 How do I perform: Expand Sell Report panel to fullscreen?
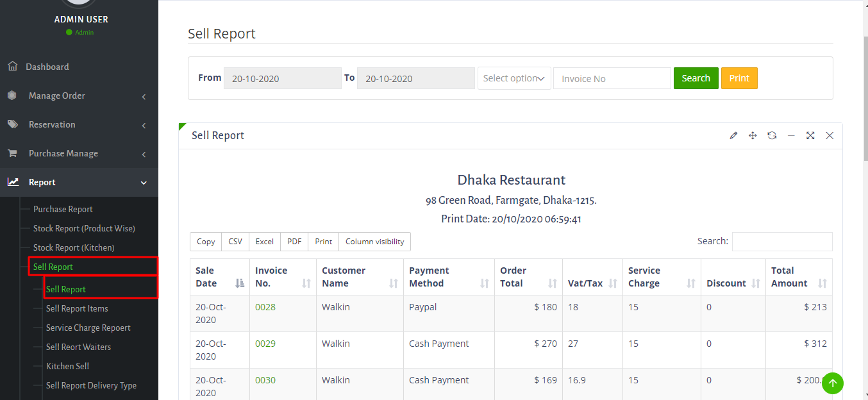point(810,135)
